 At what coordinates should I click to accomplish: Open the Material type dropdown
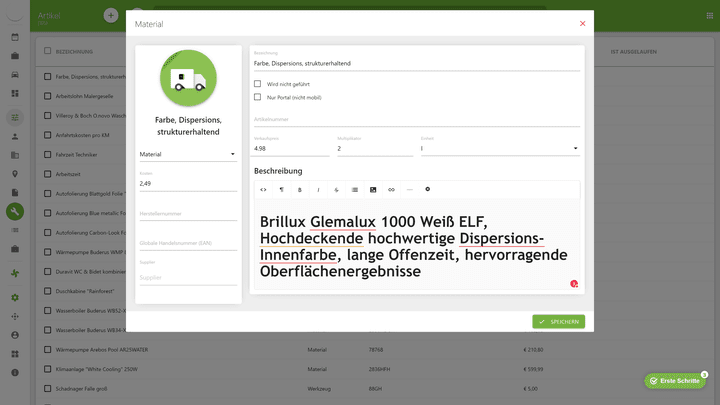[x=188, y=154]
